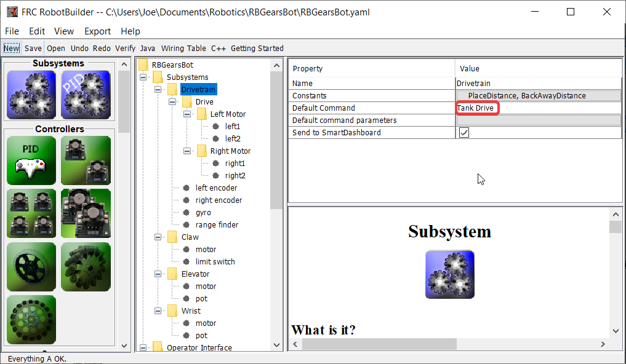Open the Wiring Table from the toolbar
The image size is (626, 364).
click(x=183, y=48)
